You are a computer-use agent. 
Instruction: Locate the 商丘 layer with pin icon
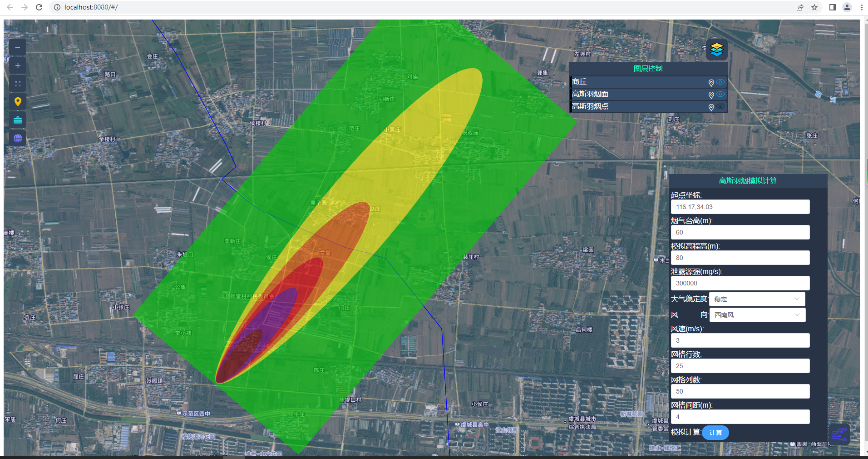(711, 83)
